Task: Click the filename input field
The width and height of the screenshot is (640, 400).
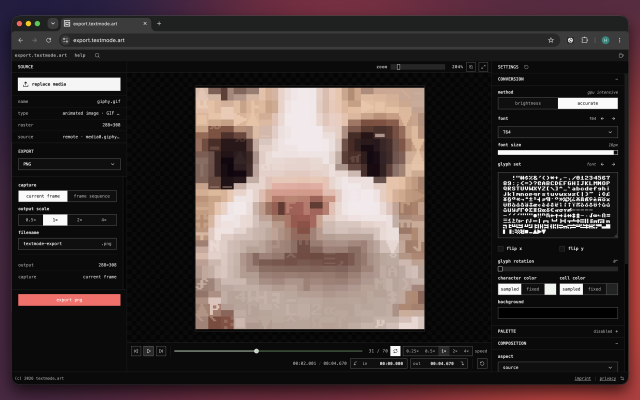Action: tap(68, 244)
